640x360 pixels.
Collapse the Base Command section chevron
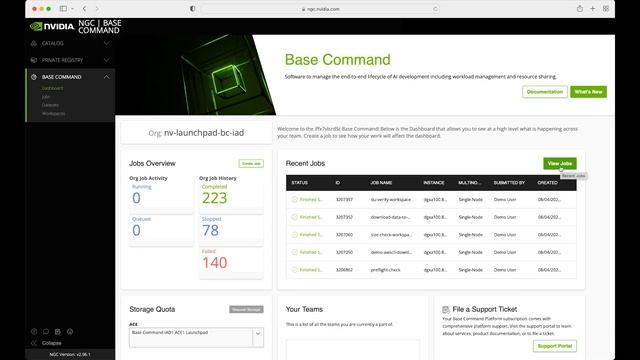pyautogui.click(x=107, y=77)
